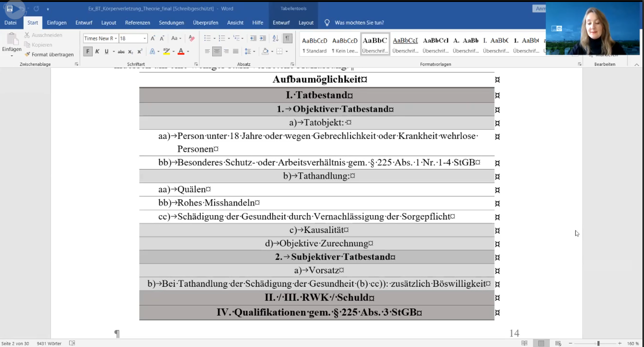Toggle underline with the U button
Image resolution: width=644 pixels, height=347 pixels.
pos(107,51)
